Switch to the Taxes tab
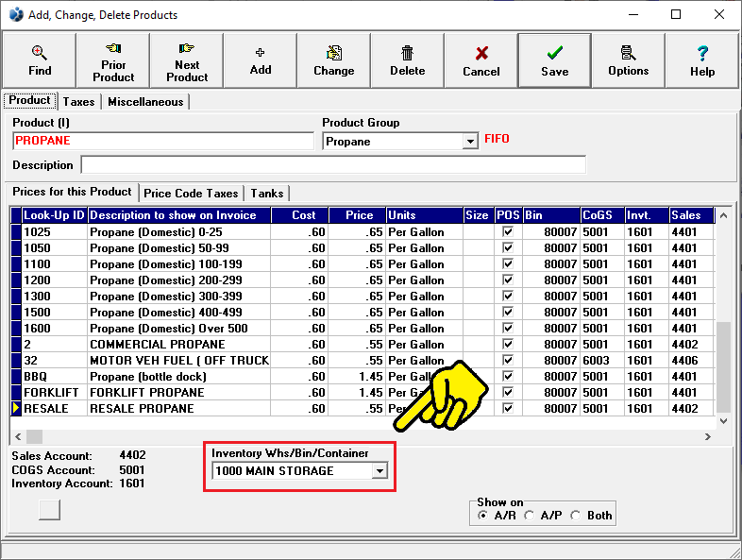Image resolution: width=742 pixels, height=560 pixels. click(x=79, y=102)
